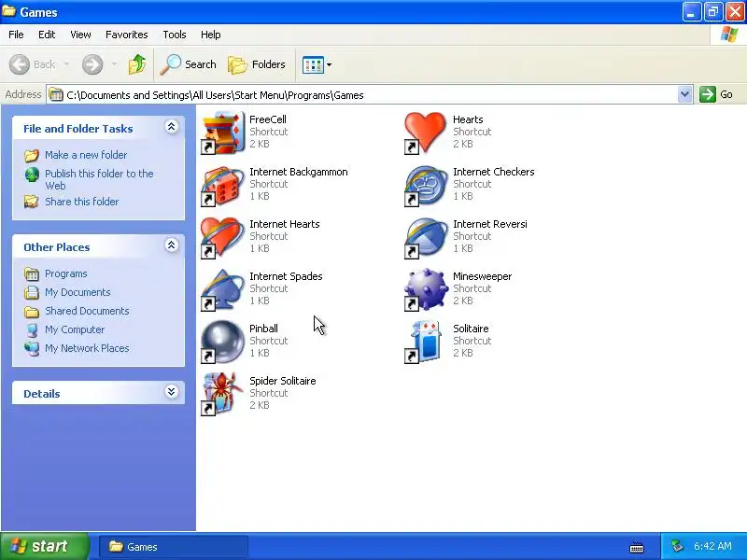
Task: Click the Games taskbar button
Action: click(174, 547)
